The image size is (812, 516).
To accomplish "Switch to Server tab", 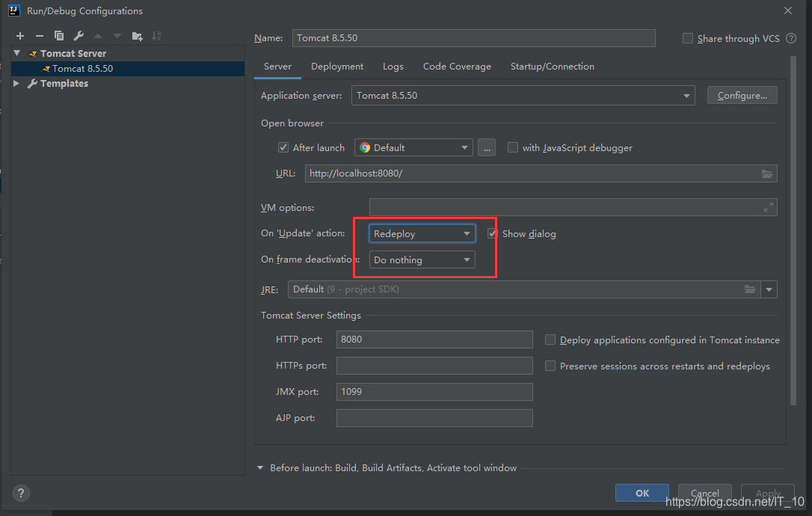I will pyautogui.click(x=277, y=67).
